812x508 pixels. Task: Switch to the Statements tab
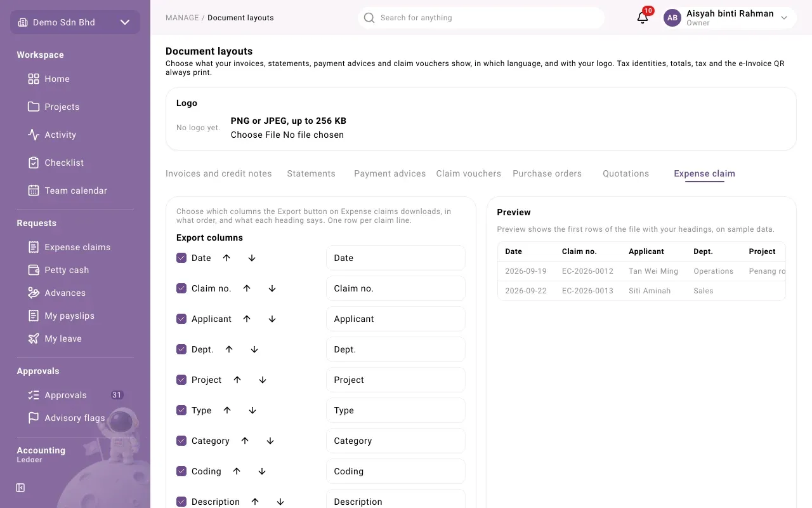click(311, 173)
